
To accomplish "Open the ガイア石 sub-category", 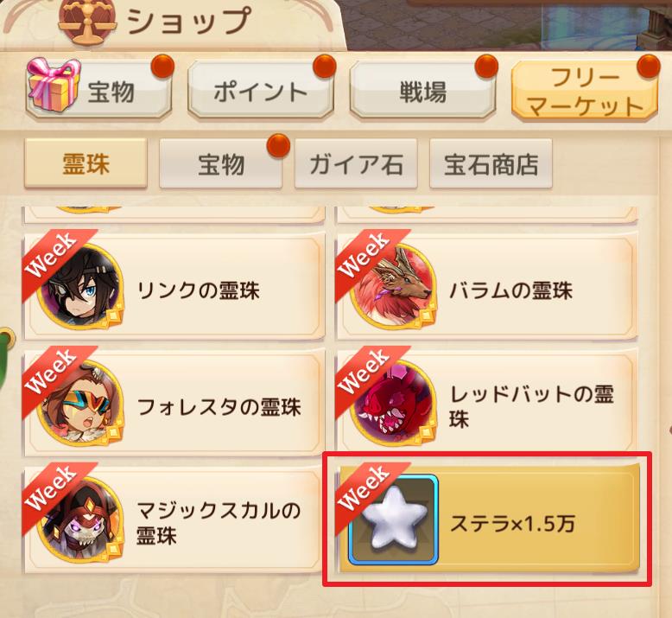I will tap(356, 164).
